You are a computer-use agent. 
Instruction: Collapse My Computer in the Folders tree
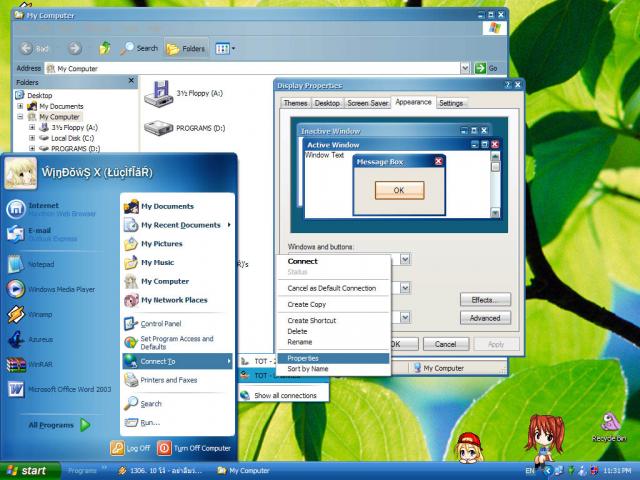(x=20, y=117)
